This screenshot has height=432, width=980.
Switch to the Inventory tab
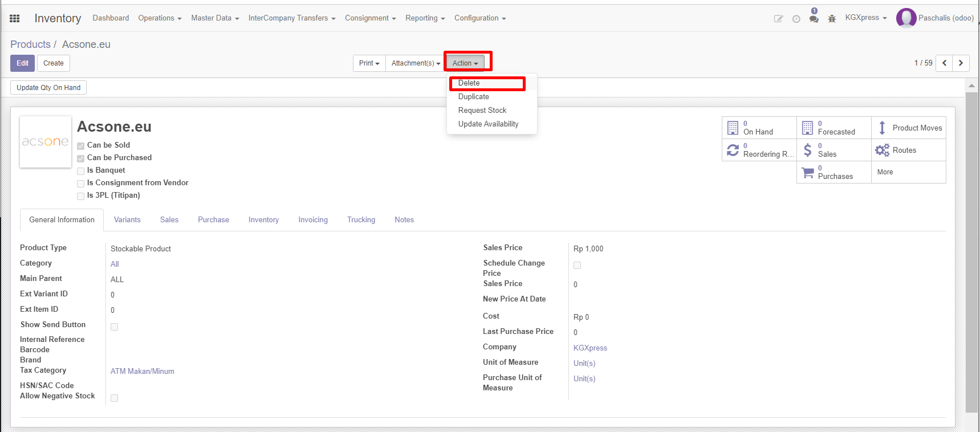263,220
